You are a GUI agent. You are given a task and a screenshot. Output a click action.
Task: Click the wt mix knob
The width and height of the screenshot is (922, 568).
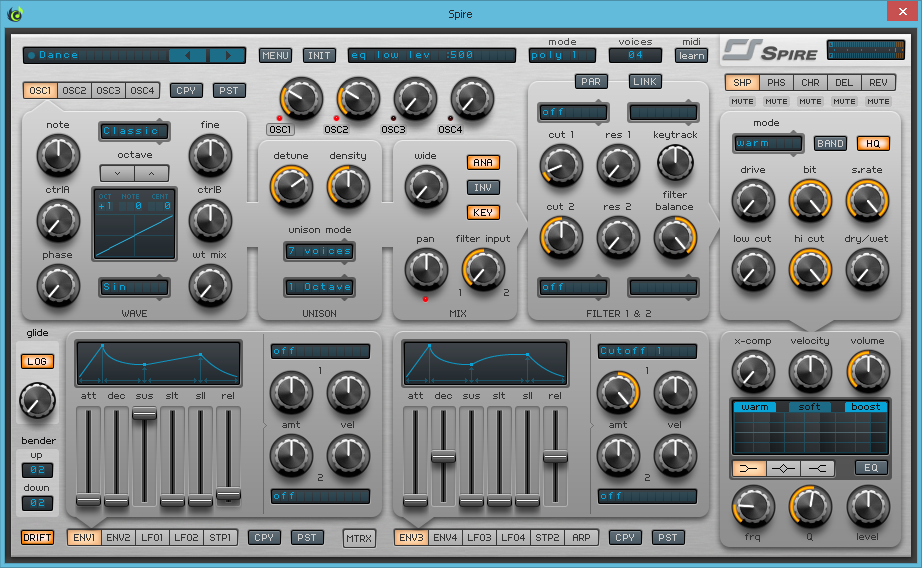[x=210, y=286]
